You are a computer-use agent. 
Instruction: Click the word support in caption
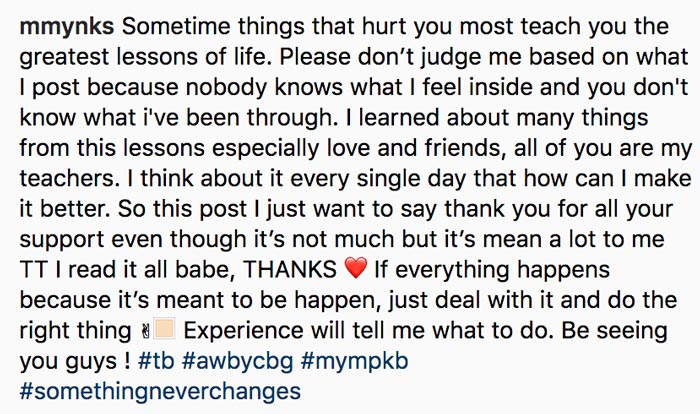tap(62, 241)
